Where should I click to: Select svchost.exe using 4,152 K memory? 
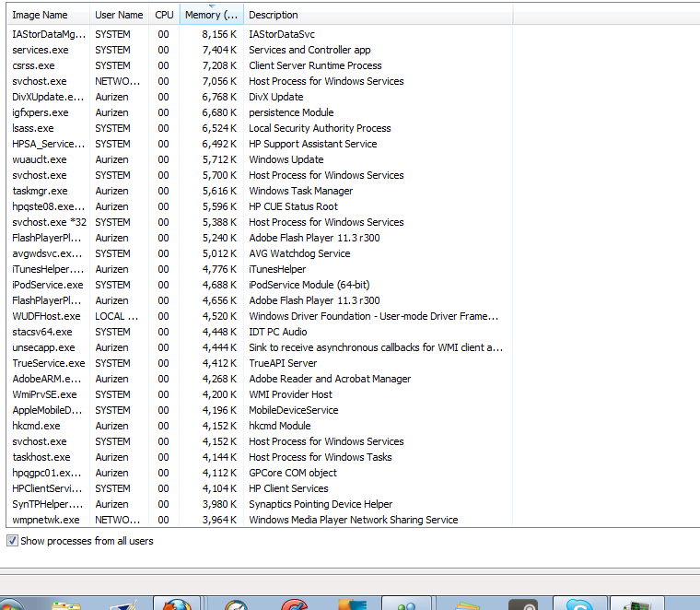[x=260, y=441]
